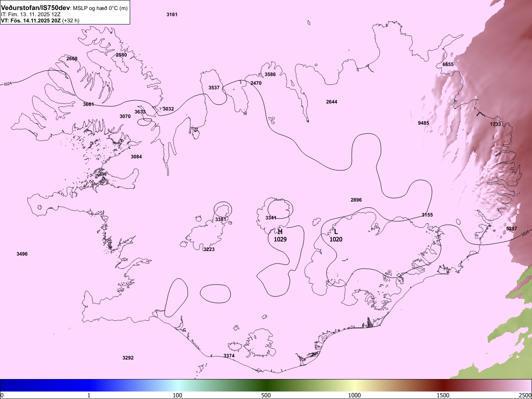Click the 3381 height value
The width and height of the screenshot is (532, 399).
(x=221, y=219)
